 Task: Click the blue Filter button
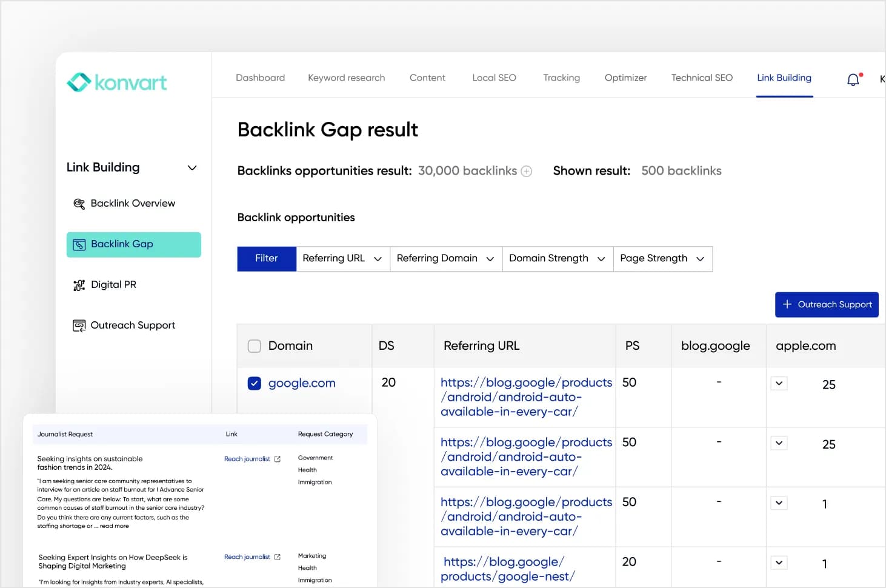[267, 259]
